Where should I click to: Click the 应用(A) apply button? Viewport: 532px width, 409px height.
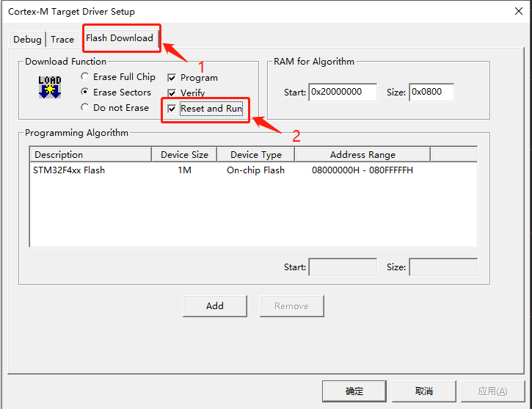pos(493,391)
